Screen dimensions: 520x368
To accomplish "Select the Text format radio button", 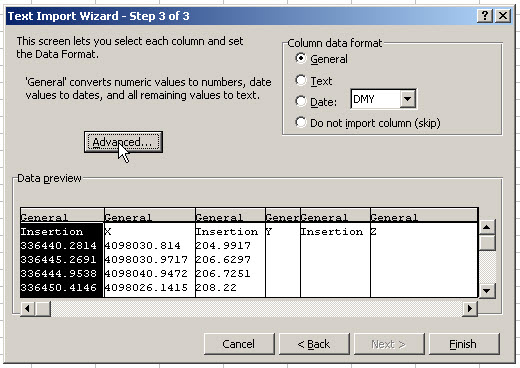I will (x=301, y=80).
